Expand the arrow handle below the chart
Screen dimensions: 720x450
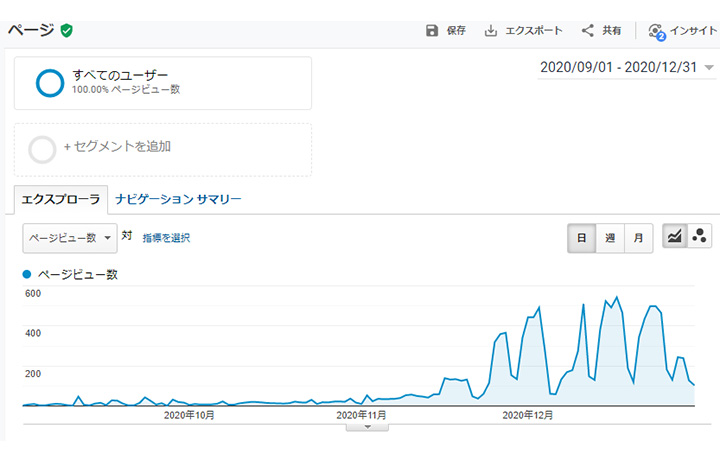tap(368, 427)
